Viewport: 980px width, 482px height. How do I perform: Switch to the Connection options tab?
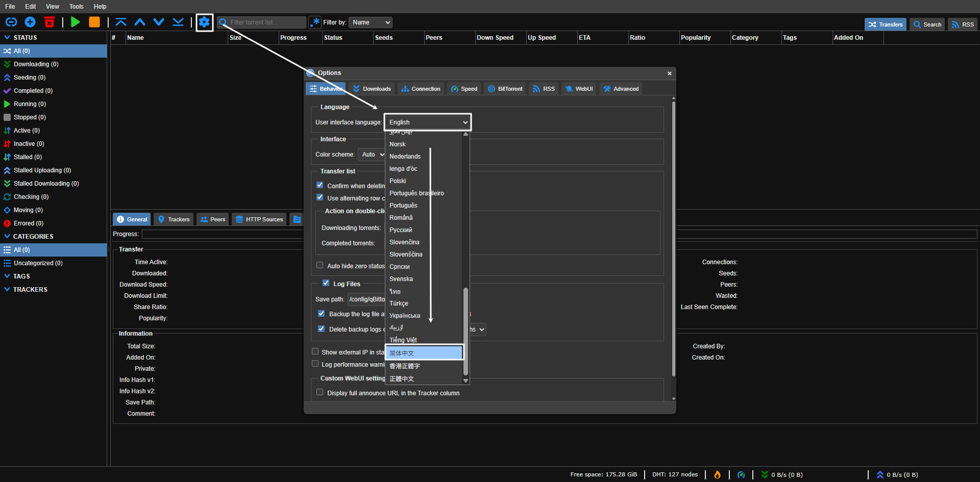click(421, 89)
